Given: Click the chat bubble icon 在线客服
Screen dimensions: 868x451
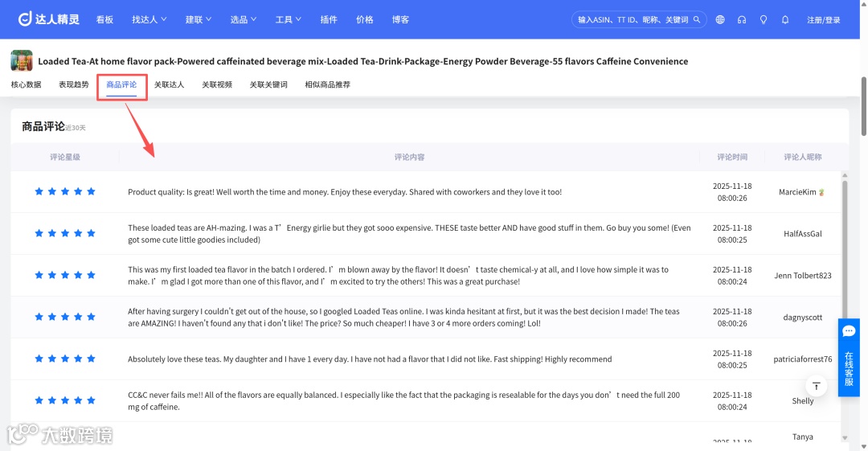Looking at the screenshot, I should 849,331.
